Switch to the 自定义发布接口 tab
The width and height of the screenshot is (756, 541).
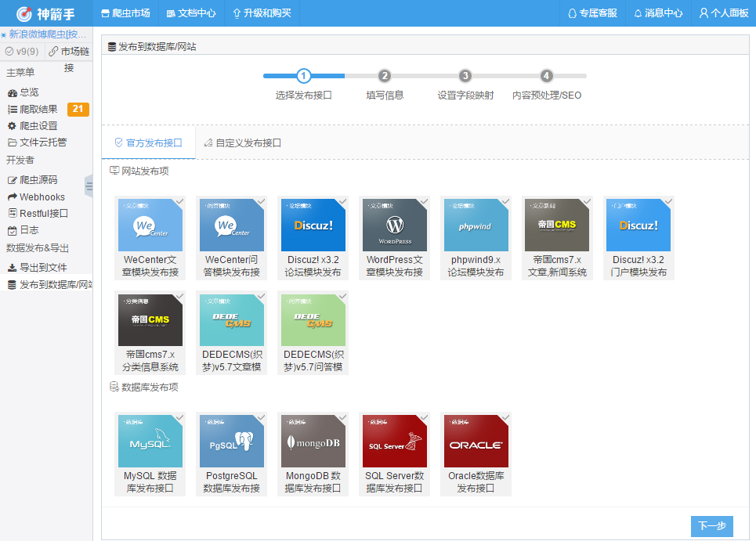tap(242, 143)
